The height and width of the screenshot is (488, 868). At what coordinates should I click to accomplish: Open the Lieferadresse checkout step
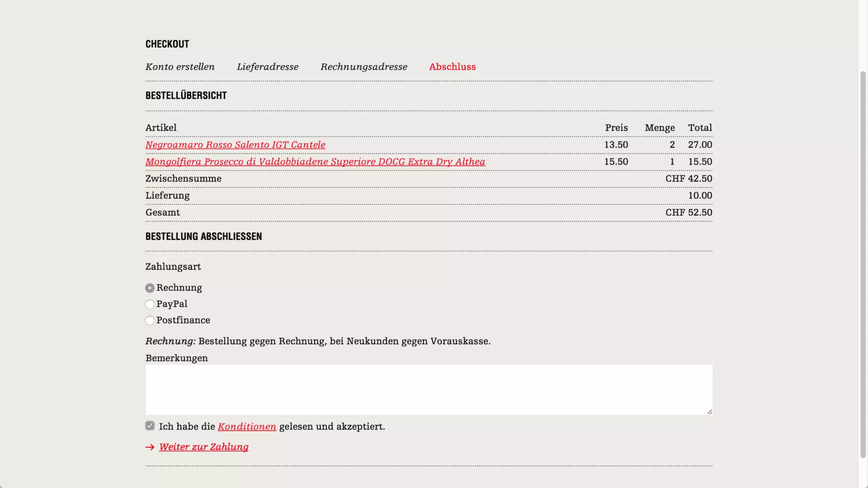267,67
